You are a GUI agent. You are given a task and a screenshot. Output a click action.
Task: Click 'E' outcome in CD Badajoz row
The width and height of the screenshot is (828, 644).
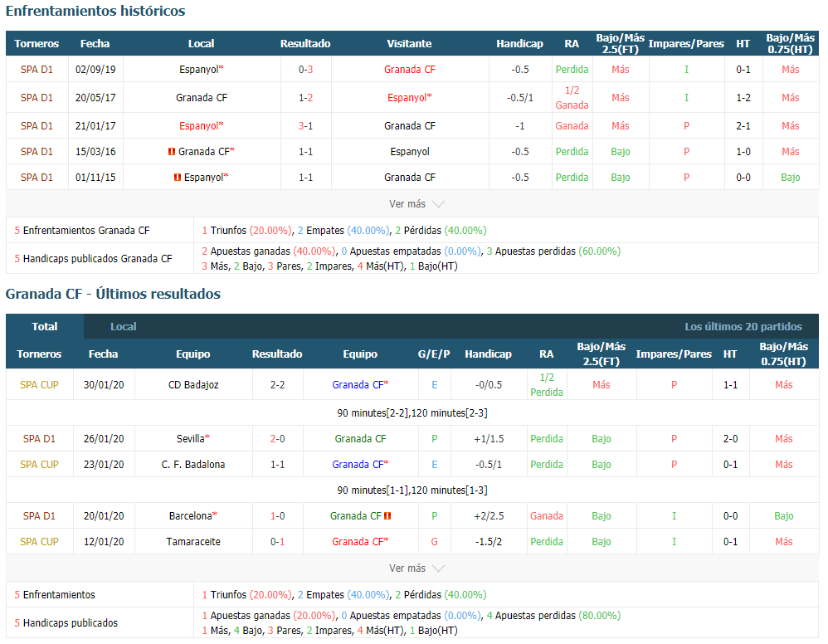[434, 385]
